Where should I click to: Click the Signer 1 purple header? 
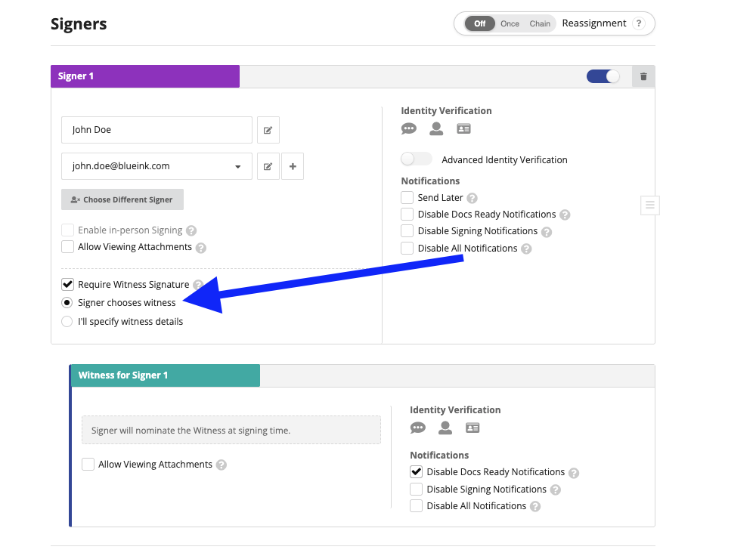pyautogui.click(x=145, y=76)
